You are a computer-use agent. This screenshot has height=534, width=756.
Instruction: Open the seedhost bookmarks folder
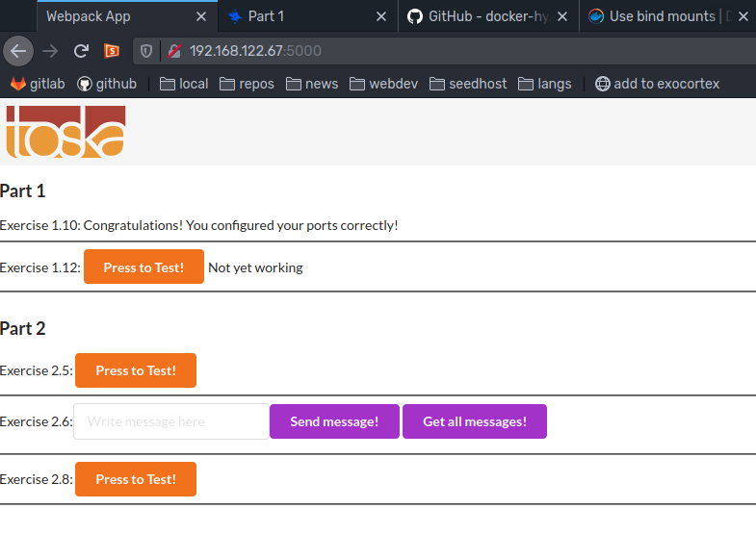tap(467, 84)
